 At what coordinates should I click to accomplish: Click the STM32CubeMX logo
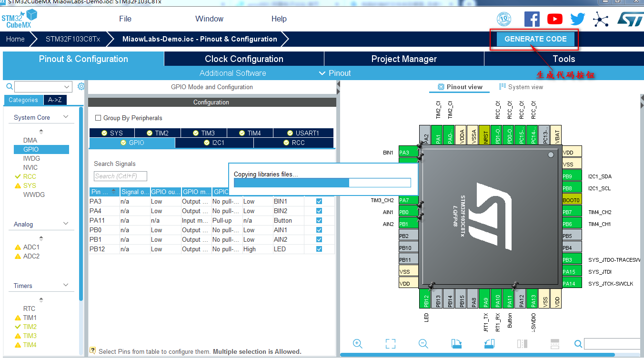click(19, 19)
